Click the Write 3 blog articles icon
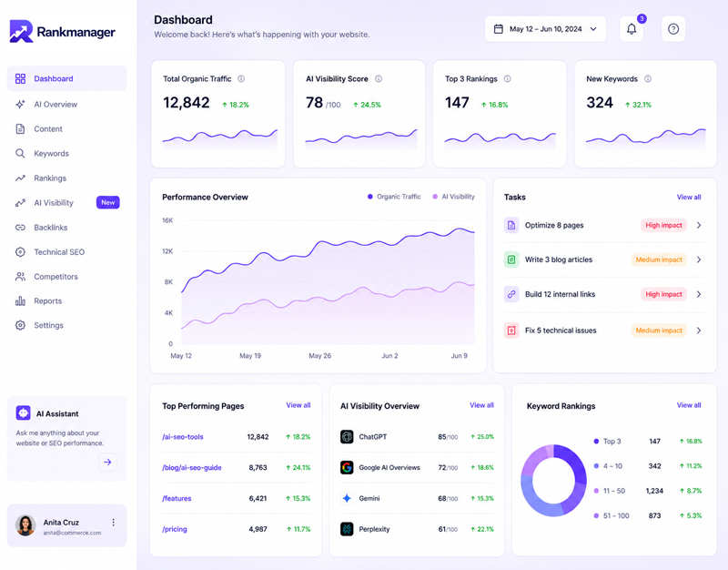 click(x=511, y=260)
